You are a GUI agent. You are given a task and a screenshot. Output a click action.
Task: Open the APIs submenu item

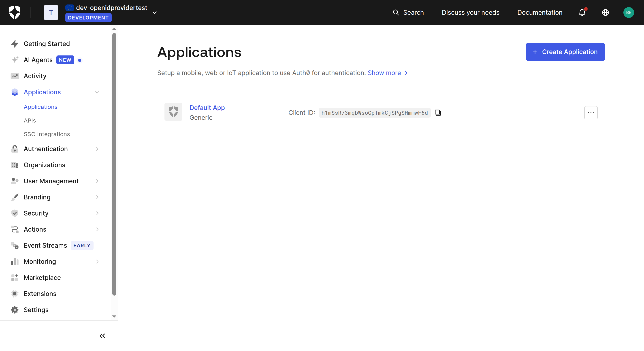tap(30, 121)
